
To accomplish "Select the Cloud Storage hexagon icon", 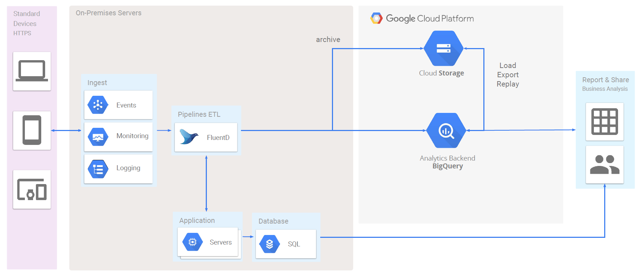I will [x=443, y=48].
